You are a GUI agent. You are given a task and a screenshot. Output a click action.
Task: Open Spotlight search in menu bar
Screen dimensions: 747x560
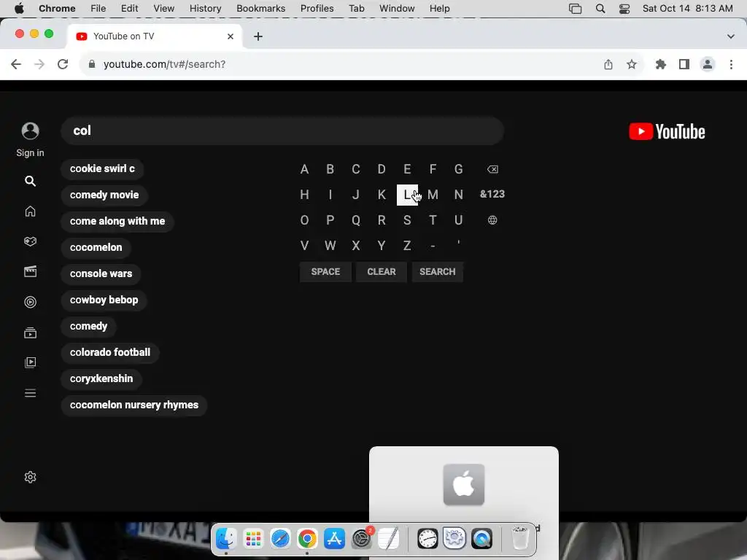[x=600, y=9]
